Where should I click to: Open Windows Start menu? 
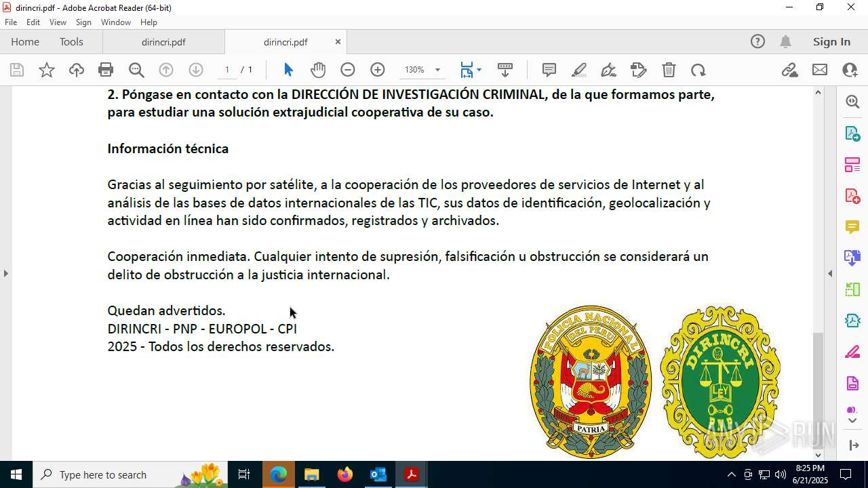point(16,474)
